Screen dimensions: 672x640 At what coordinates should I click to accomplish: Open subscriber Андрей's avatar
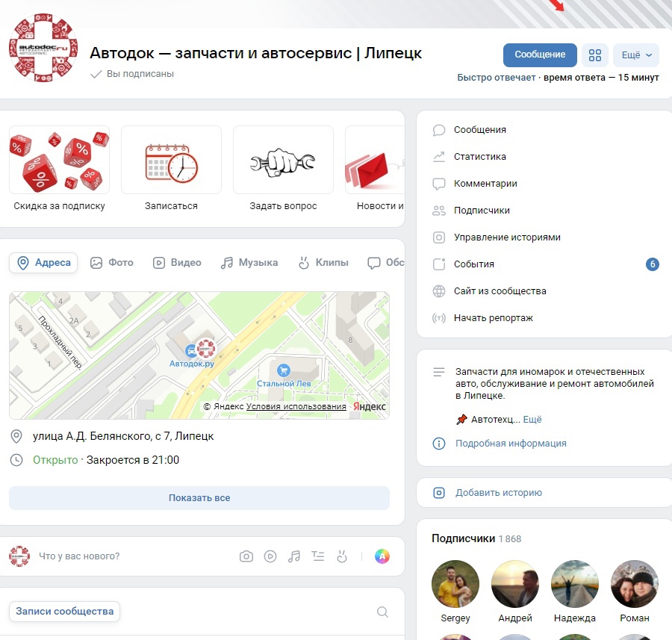tap(514, 584)
